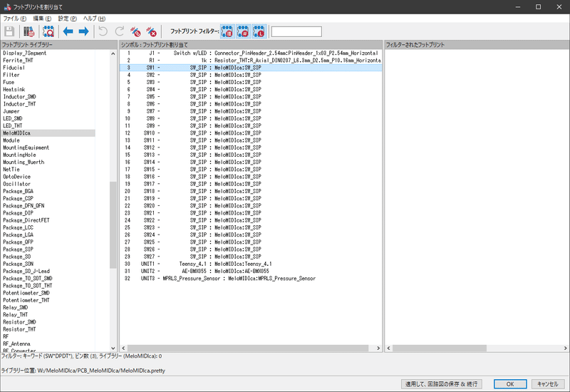Viewport: 570px width, 392px height.
Task: Select RF_Antenna library
Action: (x=16, y=344)
